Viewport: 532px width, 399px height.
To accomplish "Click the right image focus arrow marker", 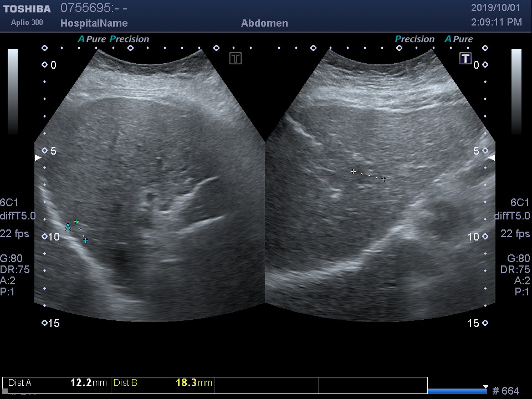I will point(491,158).
